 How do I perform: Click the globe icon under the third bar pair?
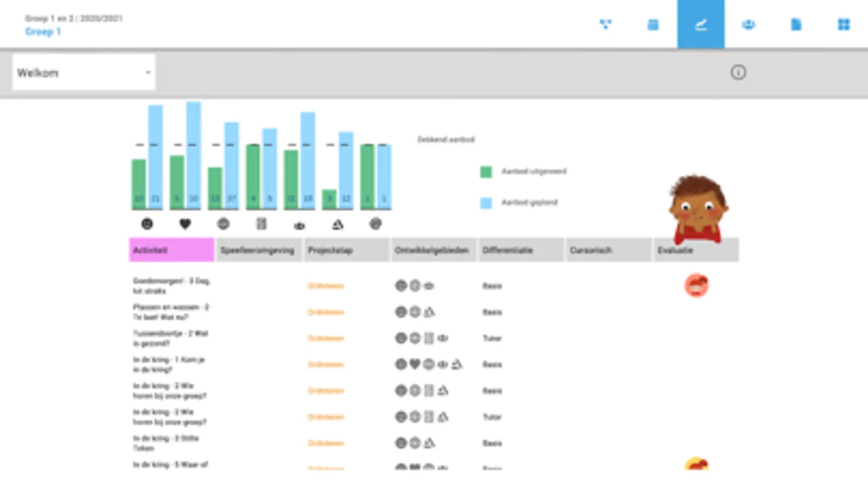tap(223, 224)
